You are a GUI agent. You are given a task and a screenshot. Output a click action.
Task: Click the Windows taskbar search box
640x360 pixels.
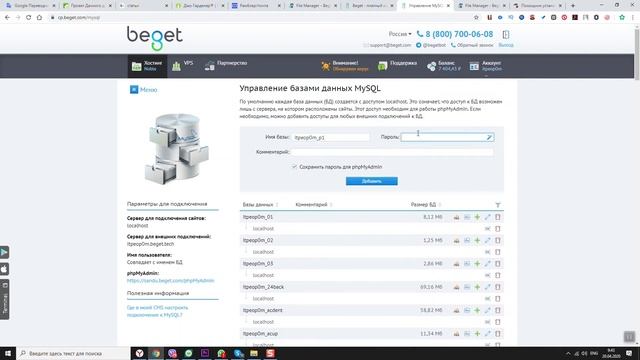[x=73, y=353]
